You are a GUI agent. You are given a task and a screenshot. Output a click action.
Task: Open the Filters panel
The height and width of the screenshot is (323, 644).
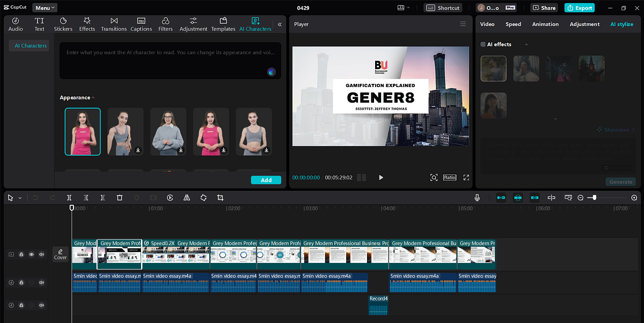pos(165,24)
